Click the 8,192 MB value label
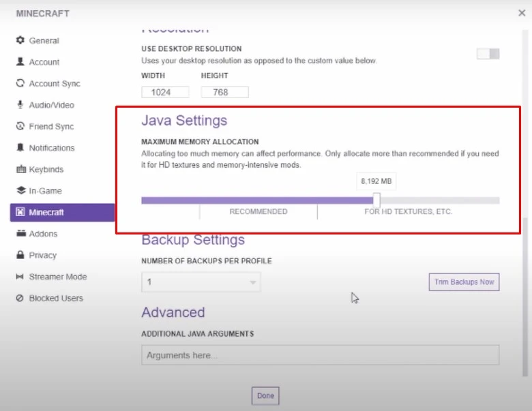This screenshot has height=411, width=532. click(376, 181)
